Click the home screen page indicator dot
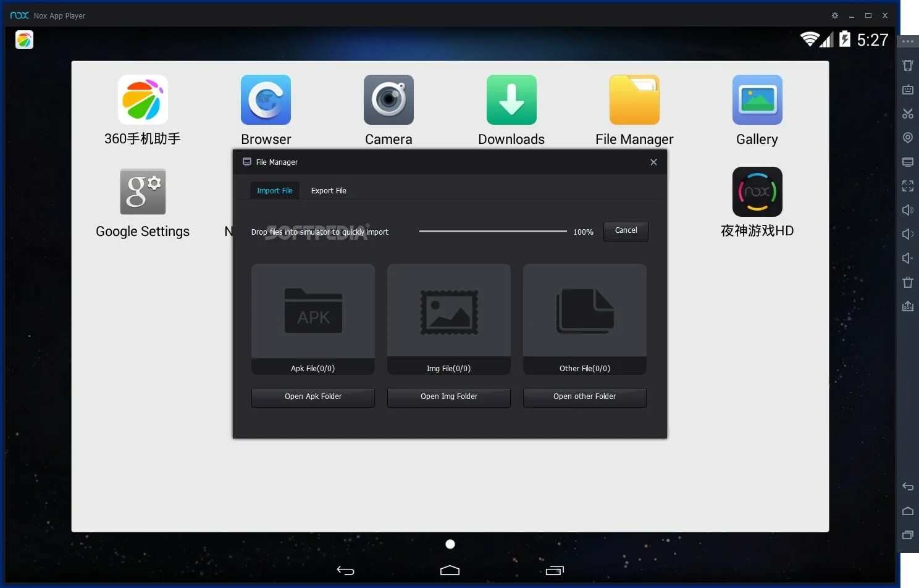Viewport: 919px width, 588px height. coord(450,544)
